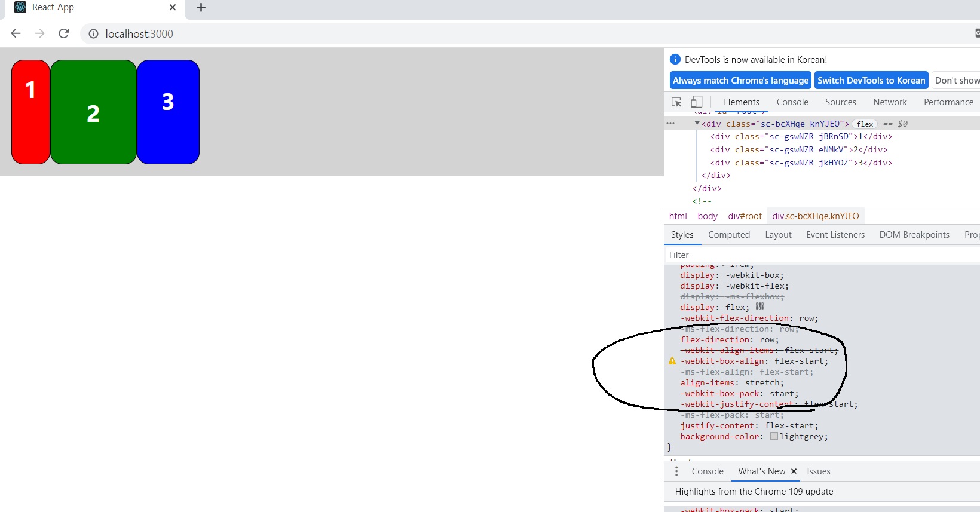Viewport: 980px width, 512px height.
Task: Open site information icon in address bar
Action: 93,34
